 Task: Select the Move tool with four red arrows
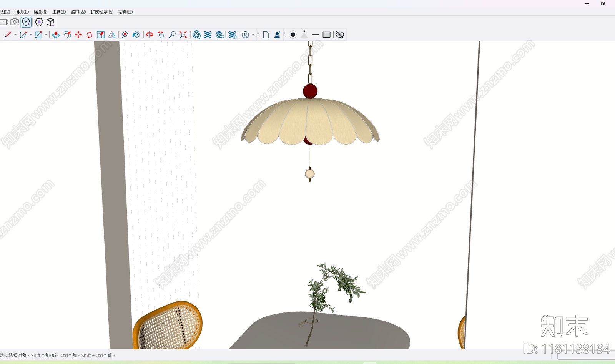(78, 35)
